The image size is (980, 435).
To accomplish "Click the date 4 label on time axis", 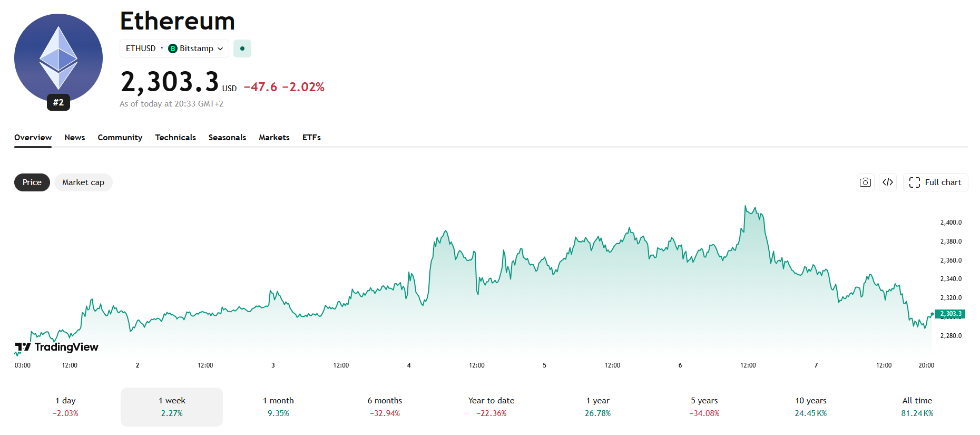I will click(409, 365).
